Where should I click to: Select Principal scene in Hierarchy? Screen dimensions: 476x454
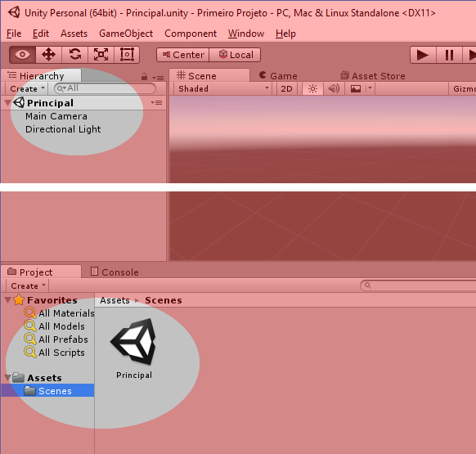(83, 102)
